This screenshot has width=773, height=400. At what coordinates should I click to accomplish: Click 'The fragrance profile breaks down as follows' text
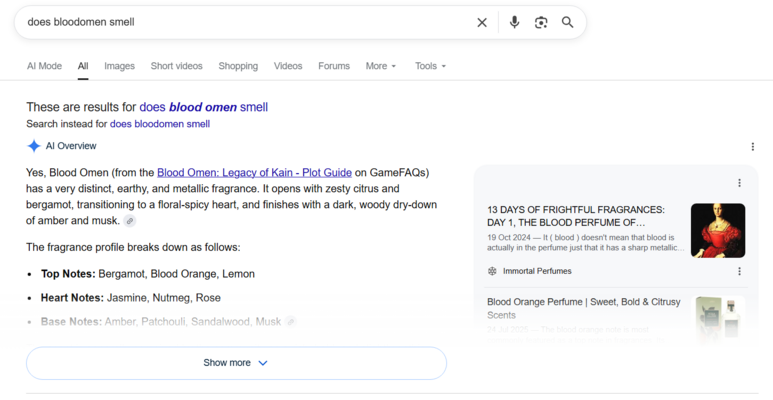click(x=133, y=247)
